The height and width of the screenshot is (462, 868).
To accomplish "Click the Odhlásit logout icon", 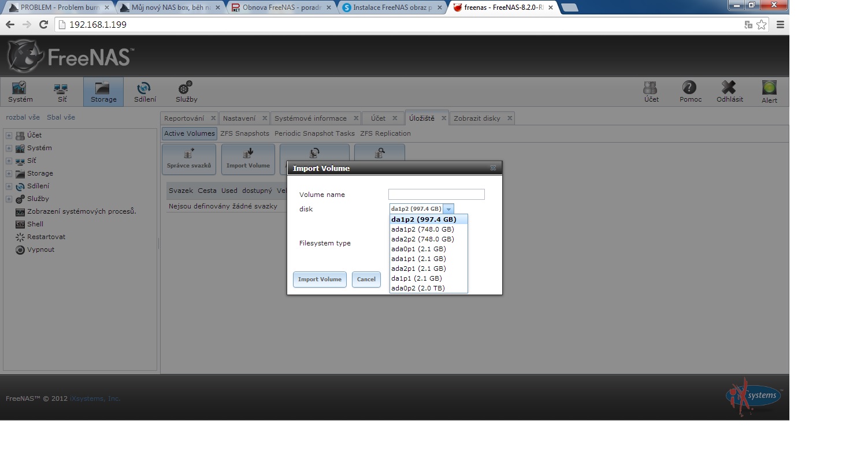I will click(729, 92).
